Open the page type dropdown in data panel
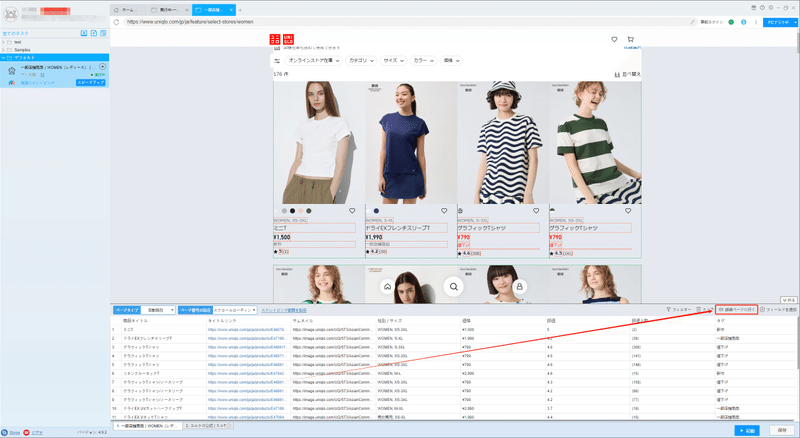Image resolution: width=800 pixels, height=438 pixels. tap(159, 310)
